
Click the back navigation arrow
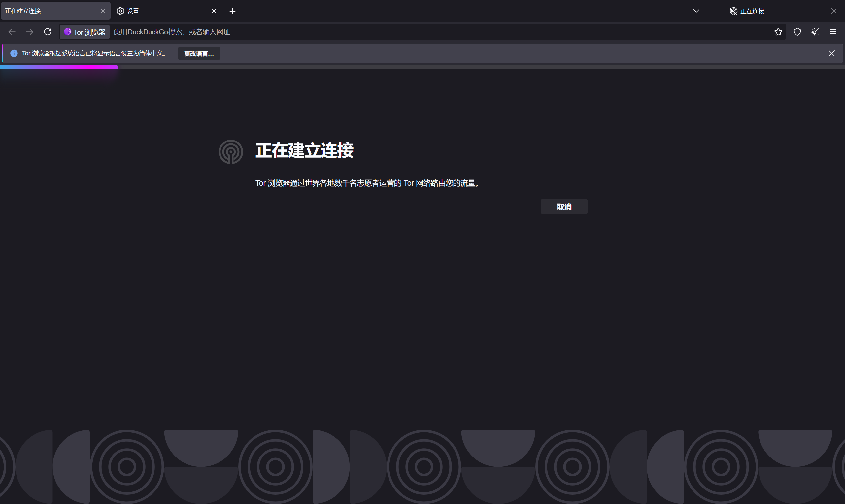12,32
